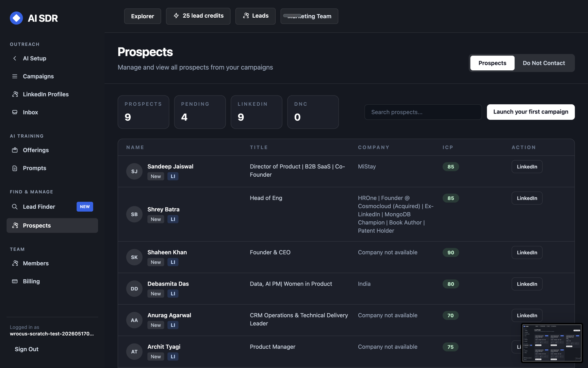Click the NAME column header

[135, 147]
